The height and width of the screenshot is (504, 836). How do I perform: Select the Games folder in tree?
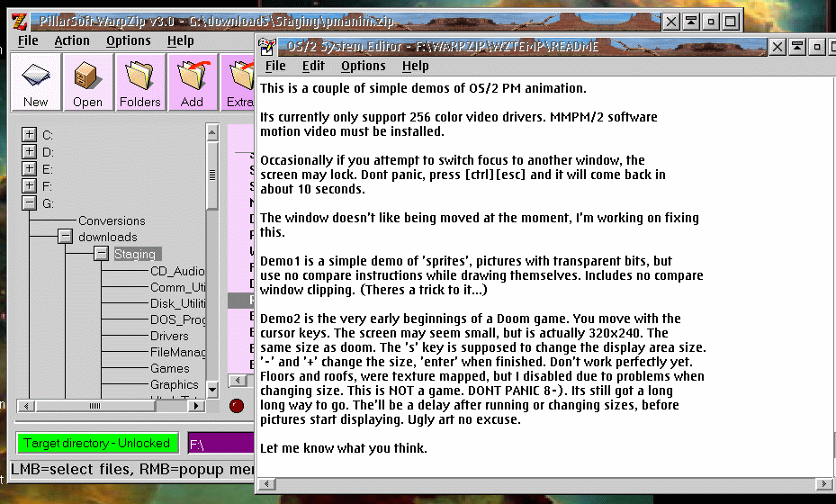[169, 368]
